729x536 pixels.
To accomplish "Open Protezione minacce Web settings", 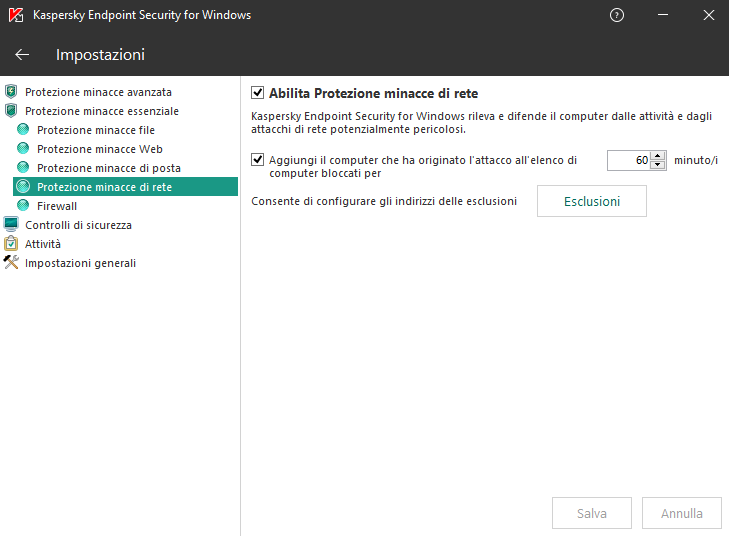I will point(100,149).
